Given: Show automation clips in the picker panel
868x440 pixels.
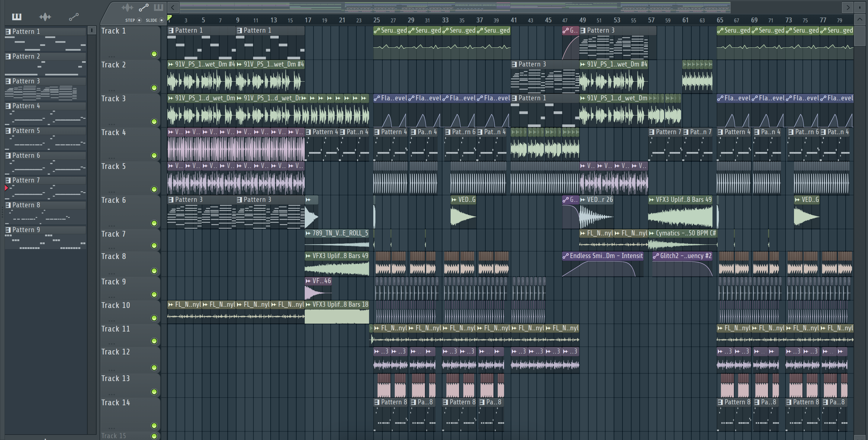Looking at the screenshot, I should 74,17.
